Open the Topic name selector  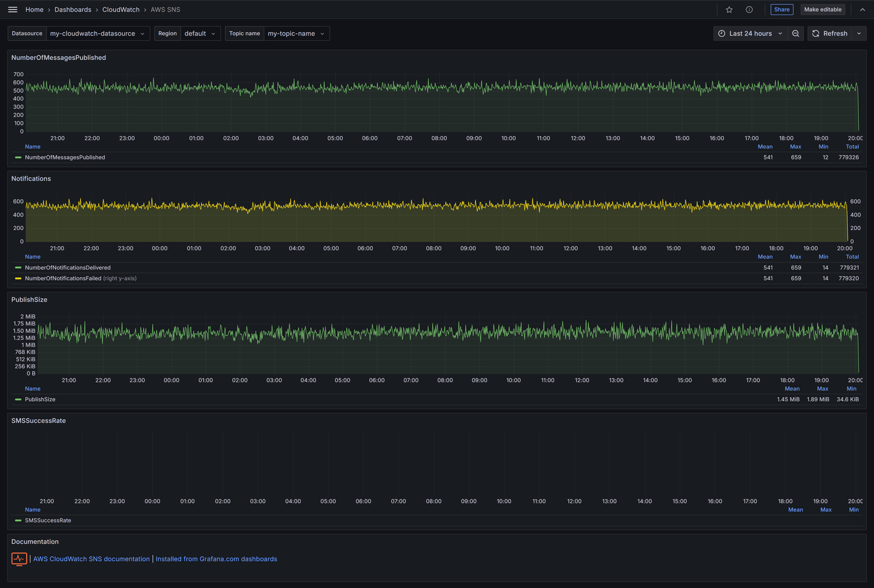pos(296,34)
